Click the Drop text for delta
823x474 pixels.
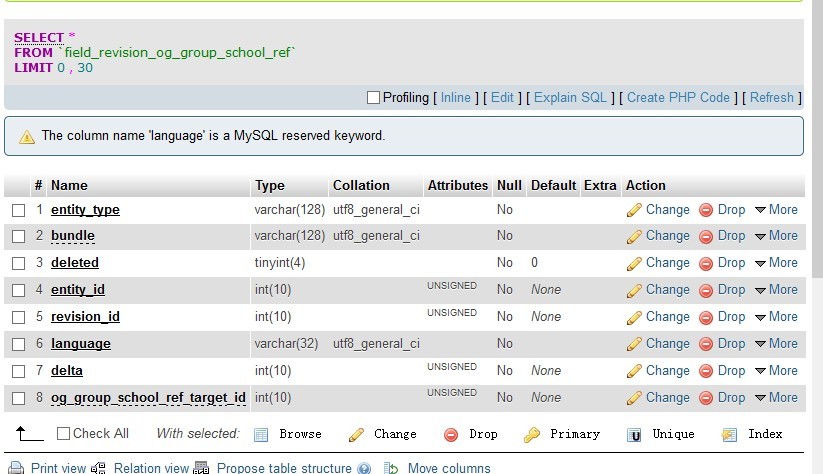click(x=731, y=371)
